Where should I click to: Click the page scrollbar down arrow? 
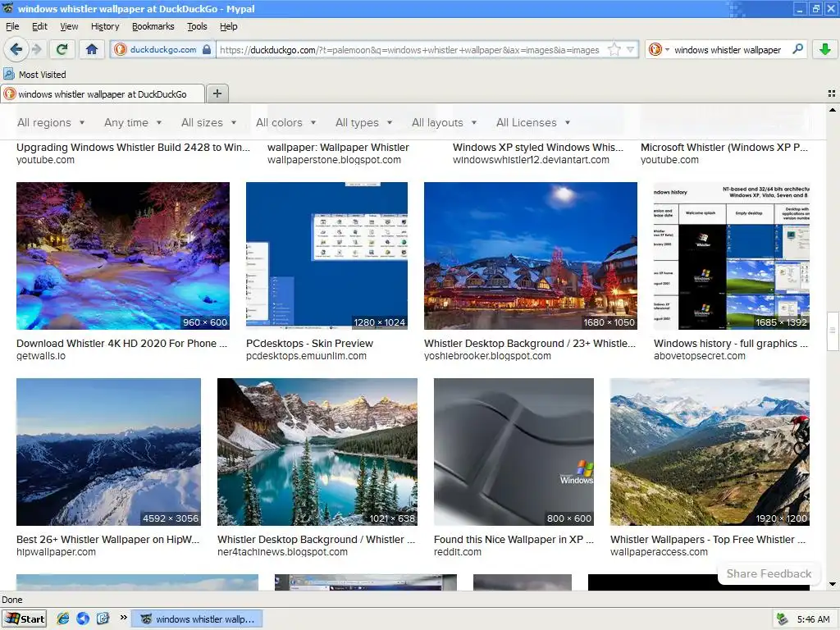coord(833,584)
